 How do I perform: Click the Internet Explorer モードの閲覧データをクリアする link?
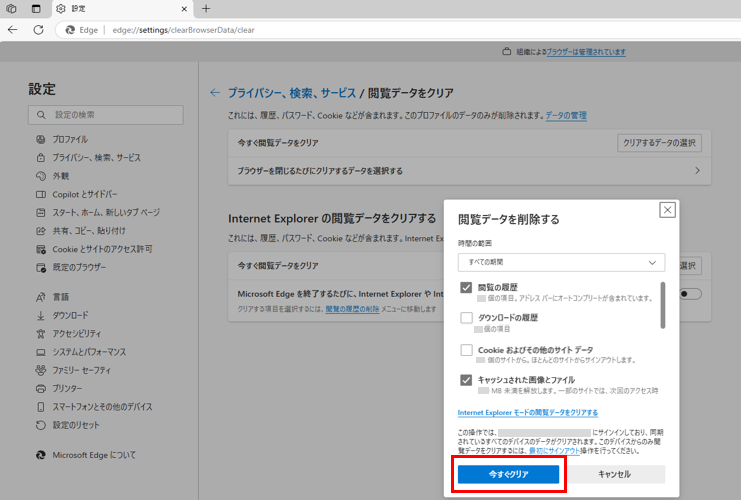pos(528,412)
